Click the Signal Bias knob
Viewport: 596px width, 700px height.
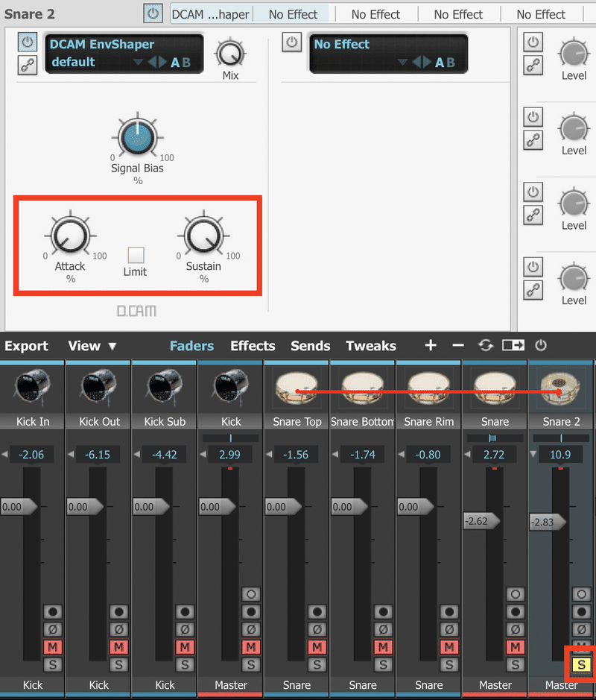(137, 136)
